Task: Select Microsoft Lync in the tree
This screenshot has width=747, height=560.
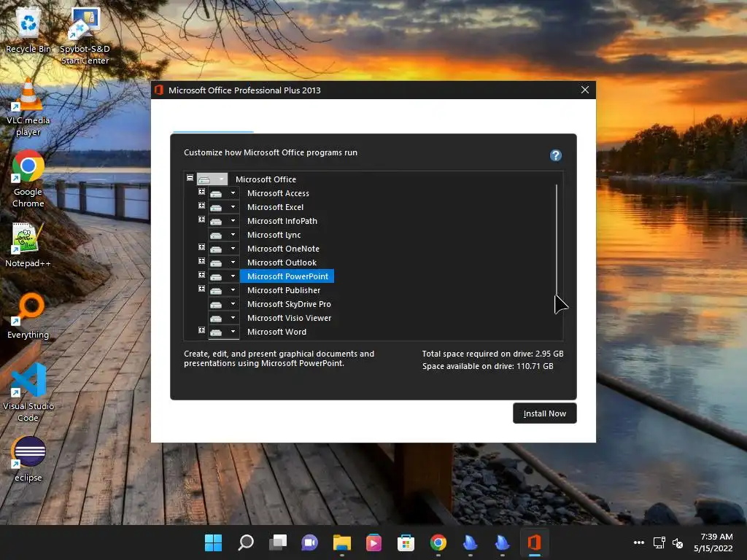Action: click(x=274, y=235)
